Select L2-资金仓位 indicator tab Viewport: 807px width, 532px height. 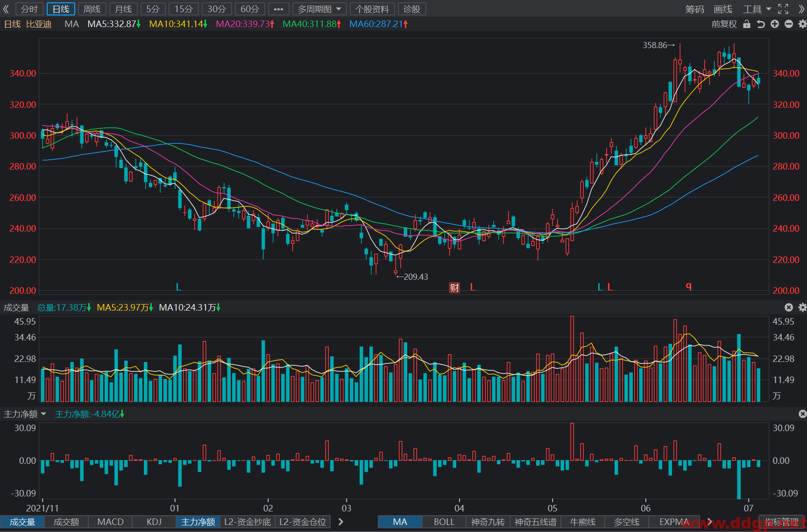(x=303, y=522)
